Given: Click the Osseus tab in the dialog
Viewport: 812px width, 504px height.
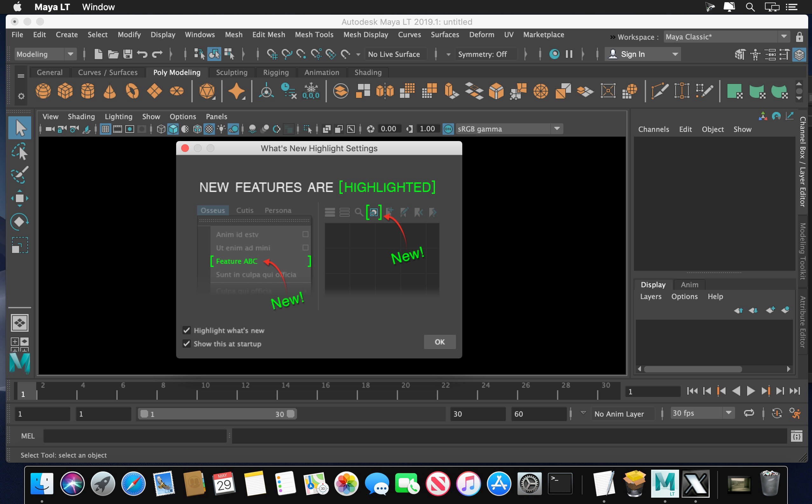Looking at the screenshot, I should click(x=213, y=210).
